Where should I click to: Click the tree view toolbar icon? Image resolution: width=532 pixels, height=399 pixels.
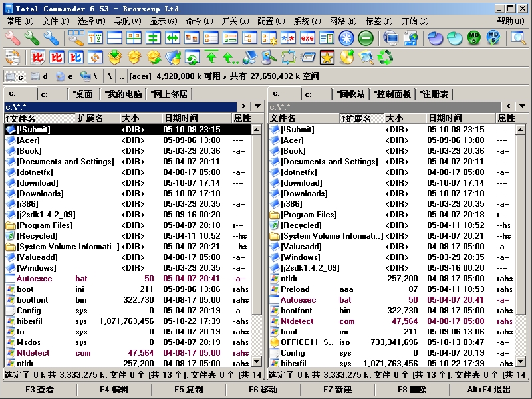[x=250, y=38]
